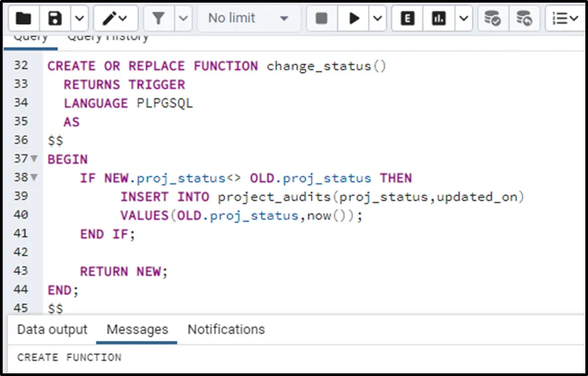Click the Explain (E) icon
588x376 pixels.
(407, 19)
